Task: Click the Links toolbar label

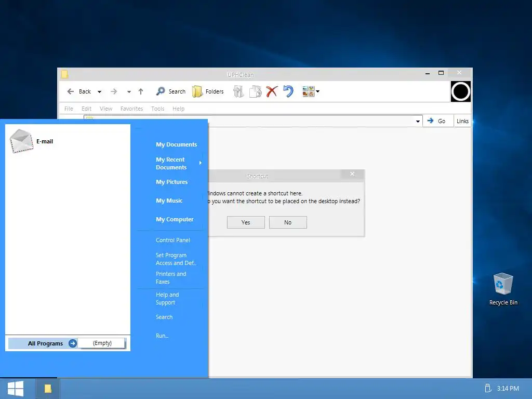Action: click(x=462, y=121)
